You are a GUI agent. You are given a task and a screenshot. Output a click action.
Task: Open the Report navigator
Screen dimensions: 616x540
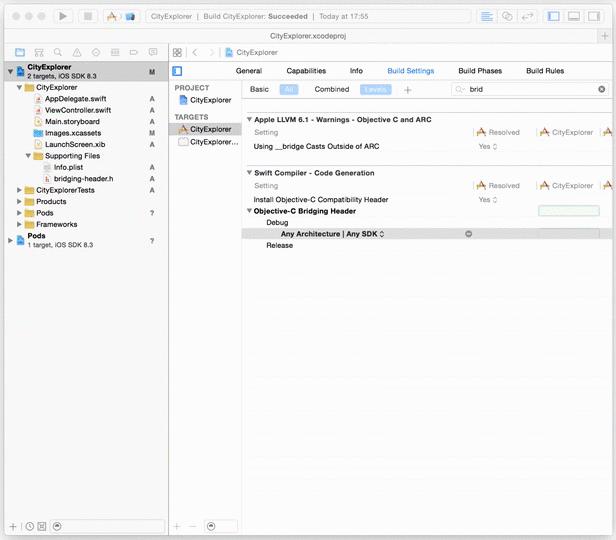coord(153,52)
